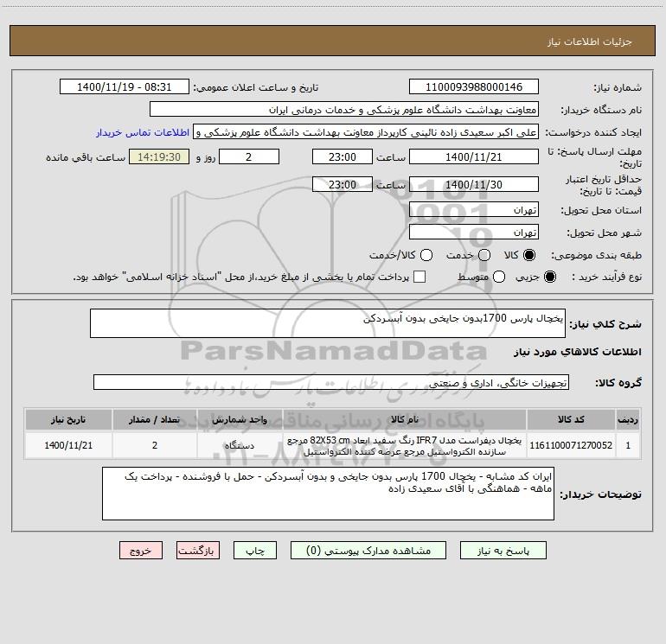Click the quantity cell showing 2
The image size is (666, 644).
pos(155,445)
